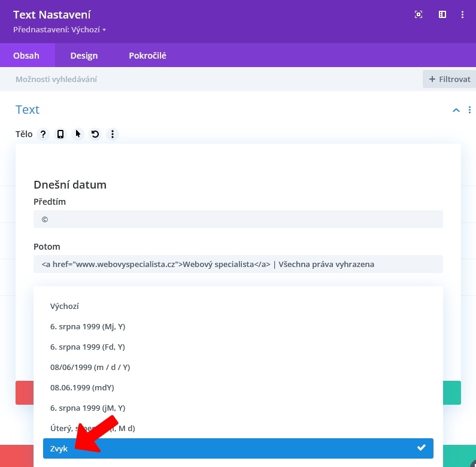Open the three-dot menu in header

click(x=462, y=15)
